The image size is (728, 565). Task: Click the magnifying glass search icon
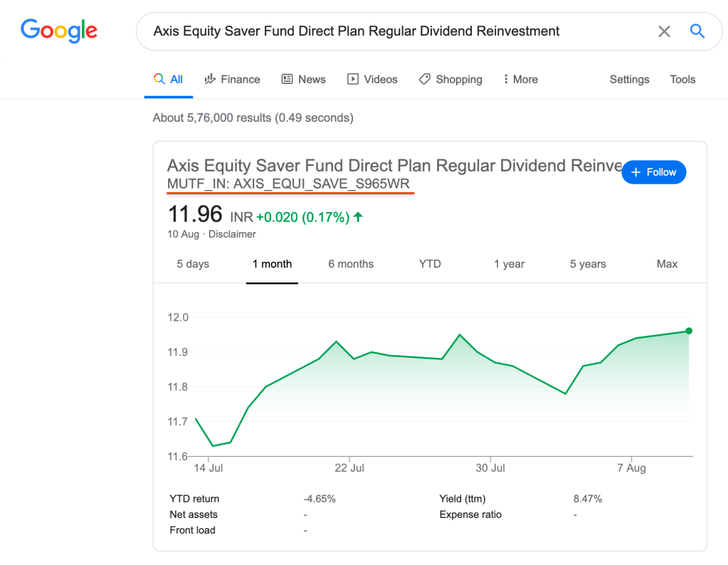tap(697, 31)
